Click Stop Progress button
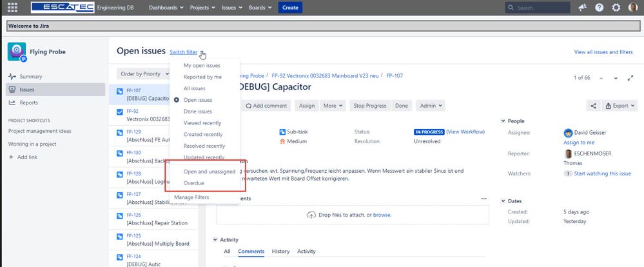Image resolution: width=644 pixels, height=267 pixels. [370, 106]
